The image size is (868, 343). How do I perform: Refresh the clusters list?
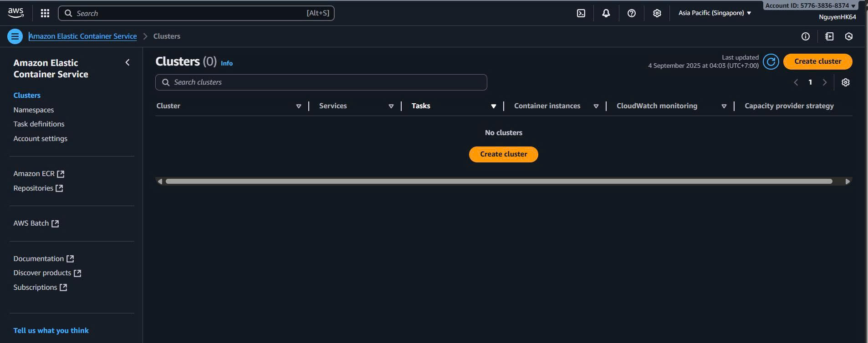pos(771,61)
